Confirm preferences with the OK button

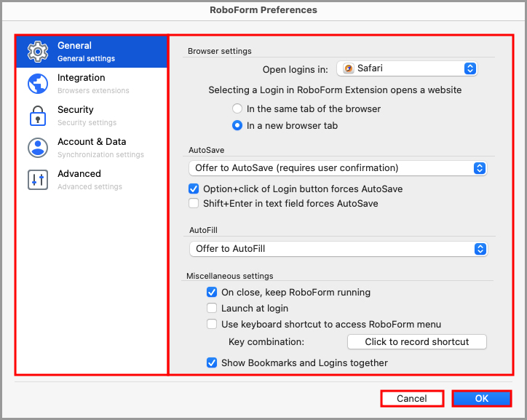[482, 398]
